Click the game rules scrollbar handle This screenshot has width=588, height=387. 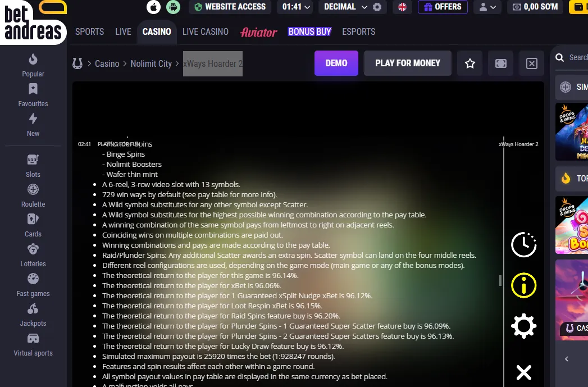(500, 280)
